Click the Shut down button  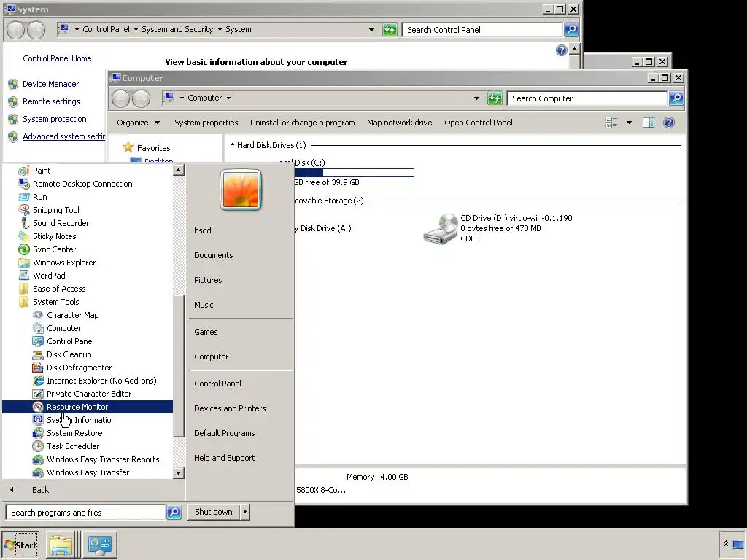[x=214, y=512]
